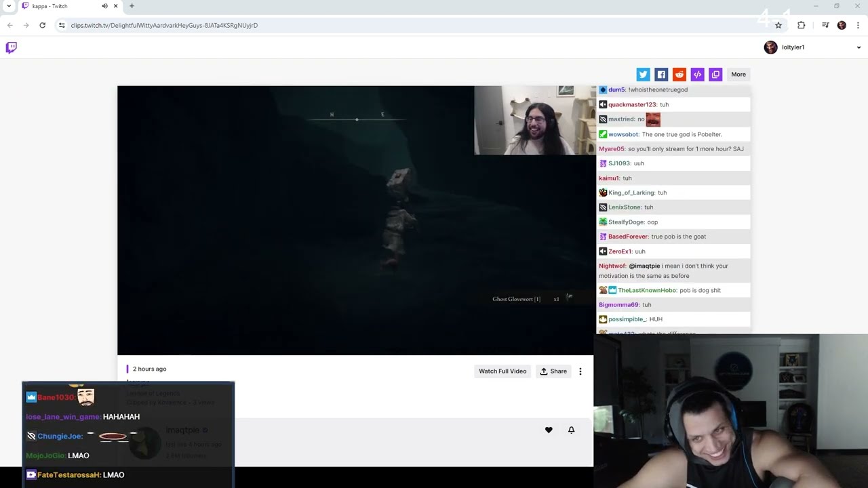868x488 pixels.
Task: Expand the loltyler1 account dropdown
Action: pyautogui.click(x=859, y=47)
